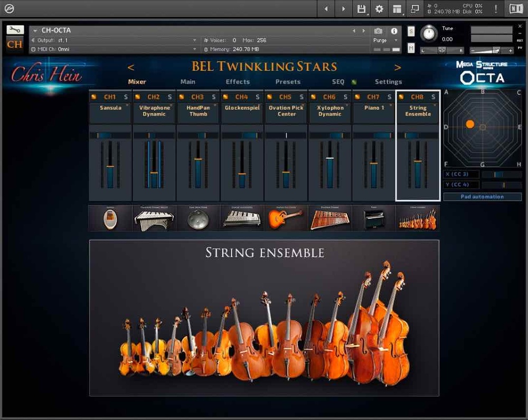Open the gear options icon
This screenshot has width=528, height=420.
point(379,9)
